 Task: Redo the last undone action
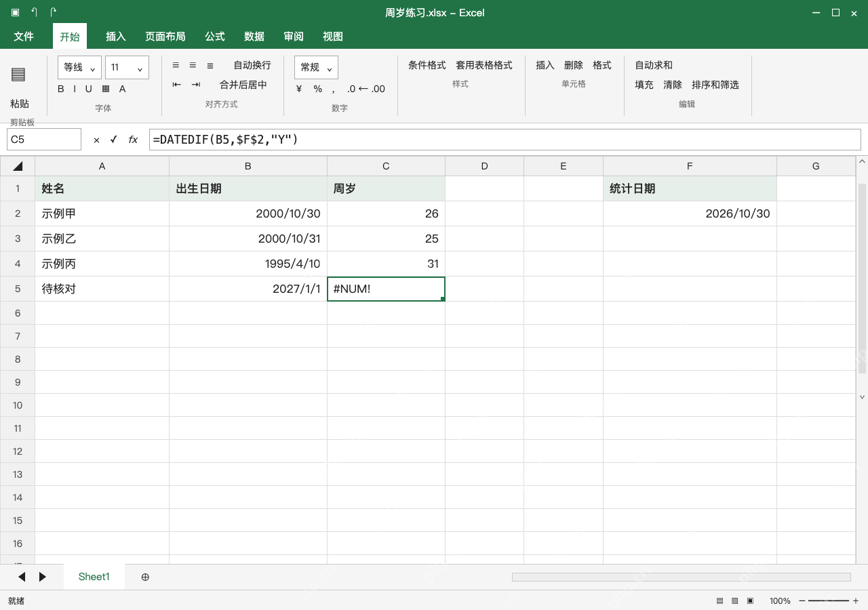coord(54,12)
